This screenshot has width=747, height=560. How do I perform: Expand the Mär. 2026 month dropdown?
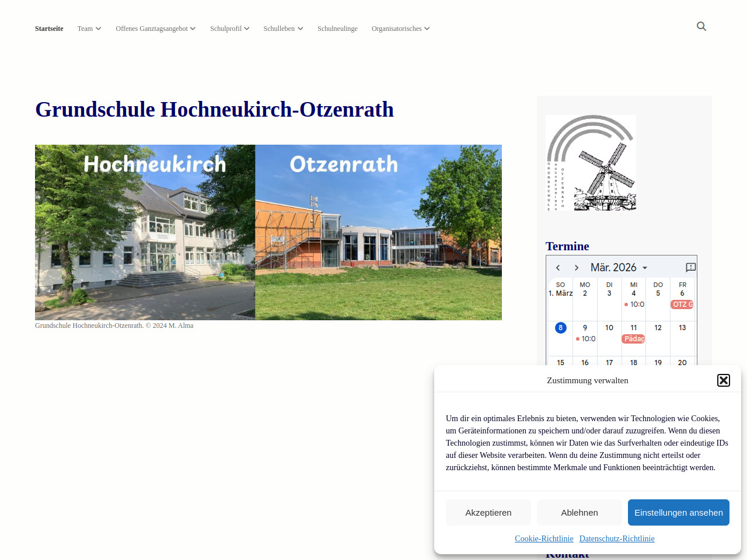(619, 268)
